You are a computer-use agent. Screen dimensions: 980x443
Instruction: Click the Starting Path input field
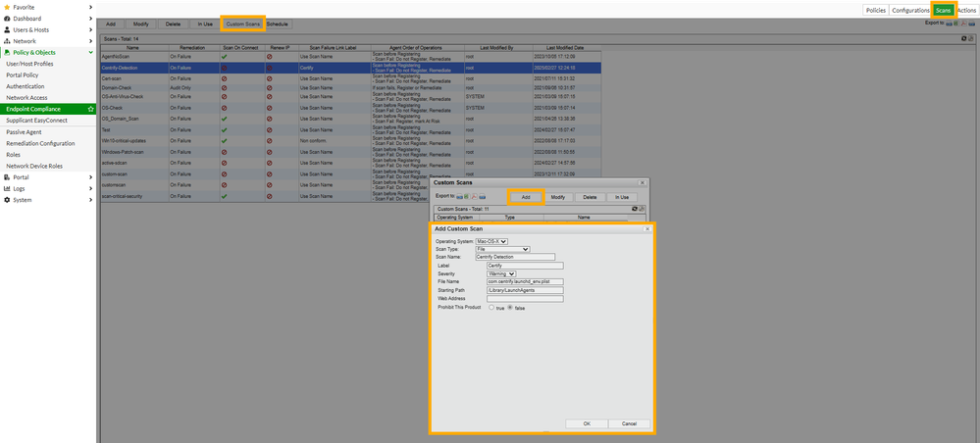(525, 290)
